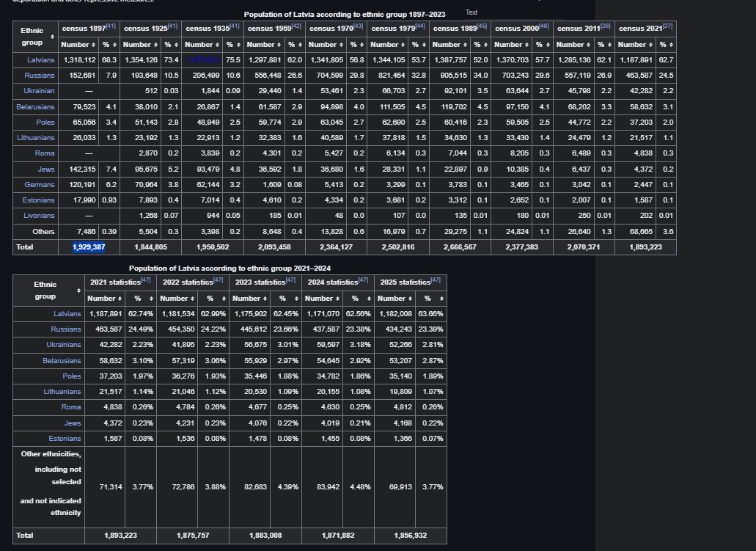Follow citation [46] beside census 2000
This screenshot has width=756, height=551.
click(544, 26)
